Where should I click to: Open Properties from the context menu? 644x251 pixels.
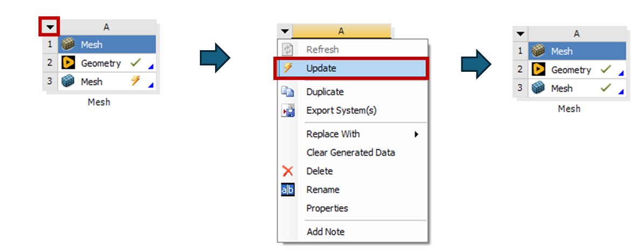pyautogui.click(x=327, y=208)
